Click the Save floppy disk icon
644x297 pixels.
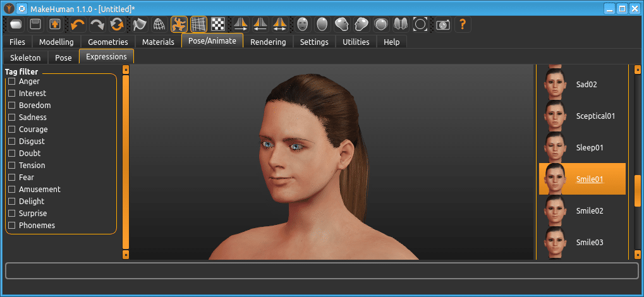tap(36, 25)
